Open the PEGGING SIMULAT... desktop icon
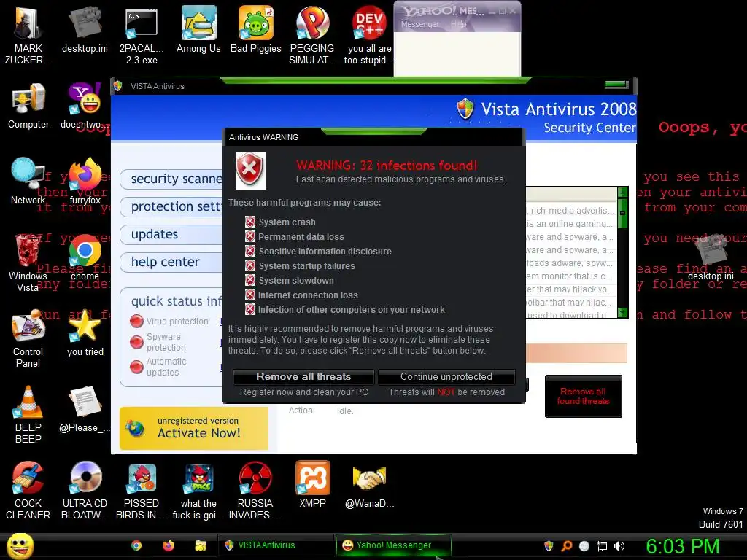Screen dimensions: 747x560 [x=312, y=34]
